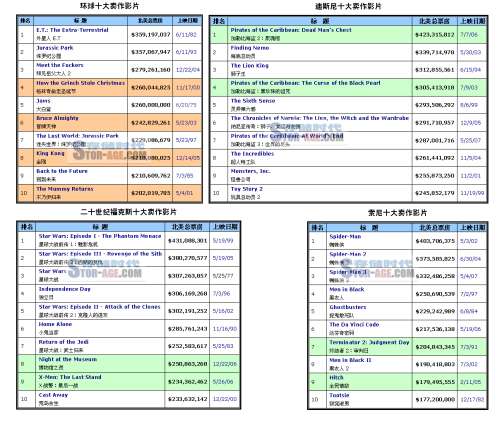Click the Men in Black II title link

click(350, 360)
